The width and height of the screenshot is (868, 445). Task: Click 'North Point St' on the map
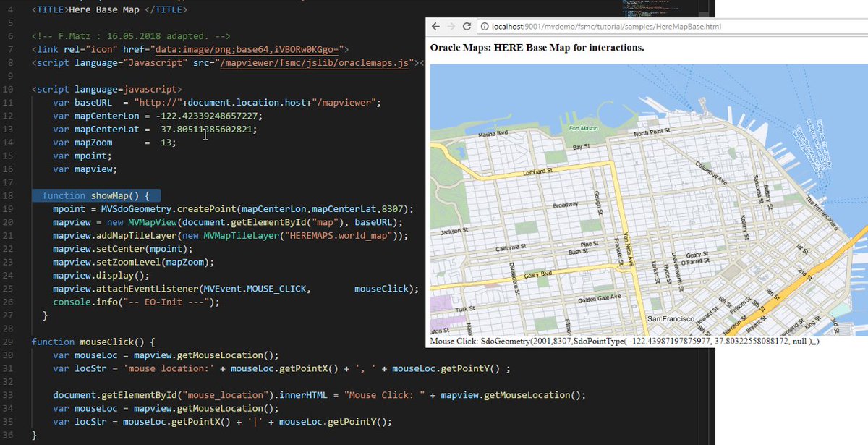coord(652,134)
